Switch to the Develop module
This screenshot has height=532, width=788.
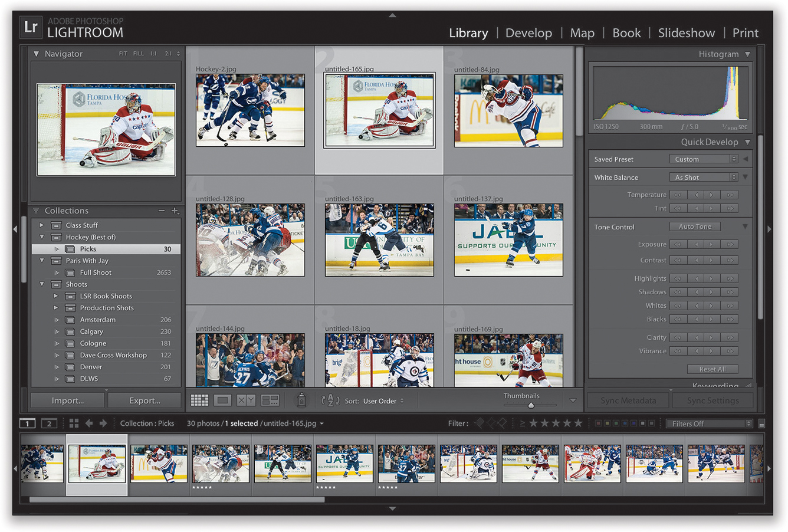click(528, 33)
